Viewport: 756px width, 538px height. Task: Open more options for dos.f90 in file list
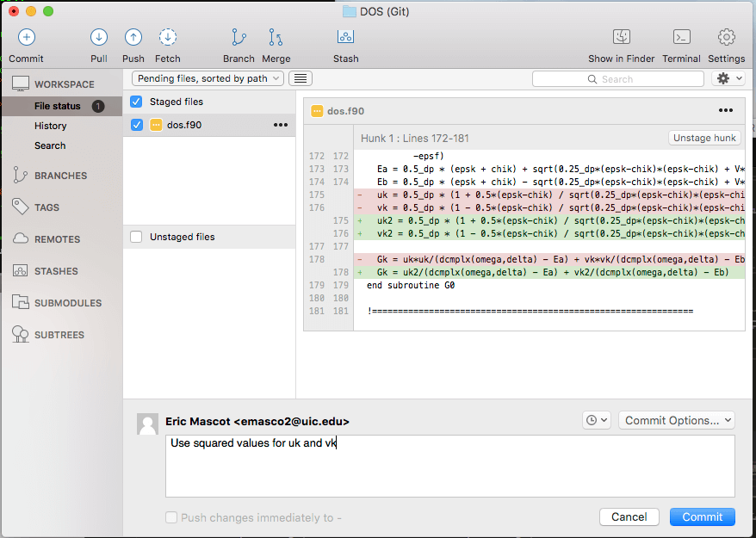point(281,125)
